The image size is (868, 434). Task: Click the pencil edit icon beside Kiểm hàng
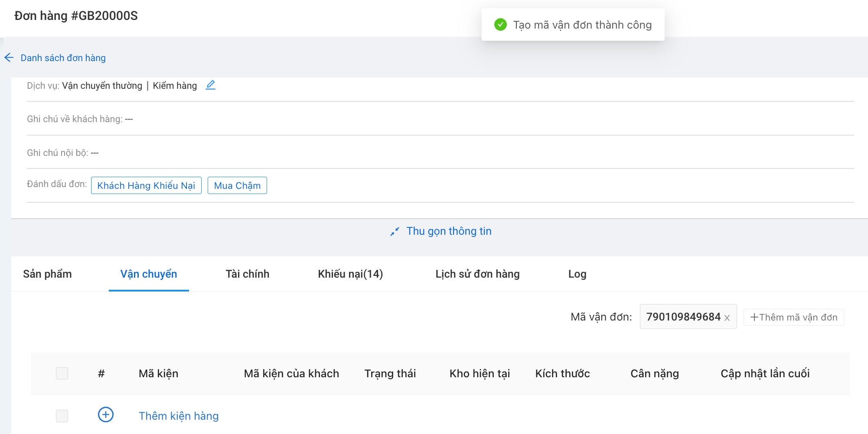click(x=211, y=85)
